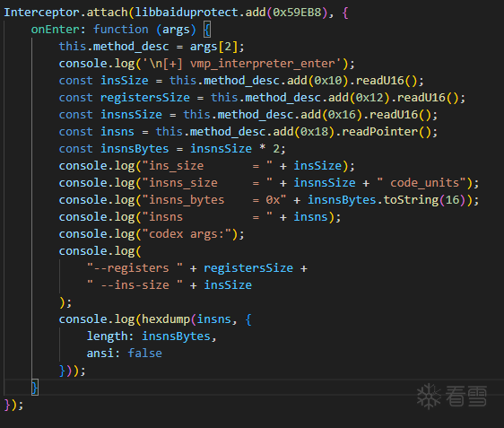Image resolution: width=504 pixels, height=428 pixels.
Task: Click 'insnsBytes' in its const declaration
Action: coord(135,149)
